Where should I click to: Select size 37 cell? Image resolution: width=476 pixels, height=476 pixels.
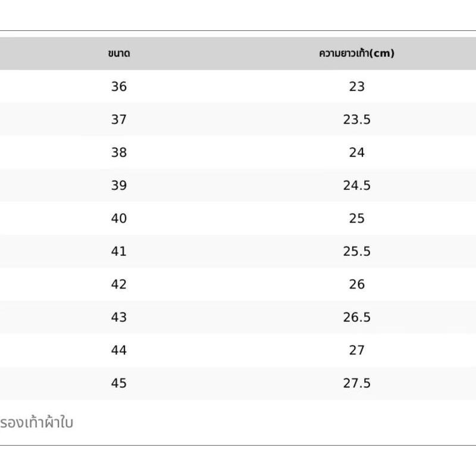pos(119,120)
